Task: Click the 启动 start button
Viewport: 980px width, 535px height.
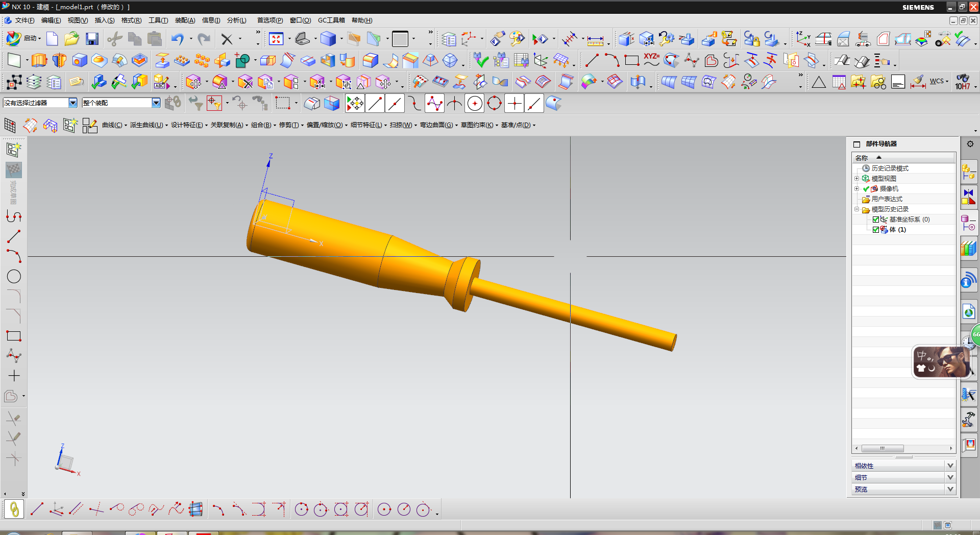Action: pos(23,39)
